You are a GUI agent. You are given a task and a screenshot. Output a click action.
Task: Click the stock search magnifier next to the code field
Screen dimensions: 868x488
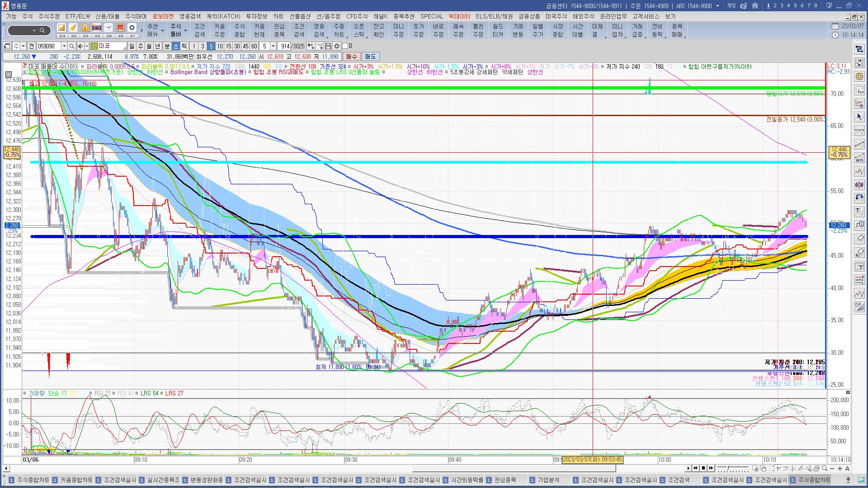point(72,46)
